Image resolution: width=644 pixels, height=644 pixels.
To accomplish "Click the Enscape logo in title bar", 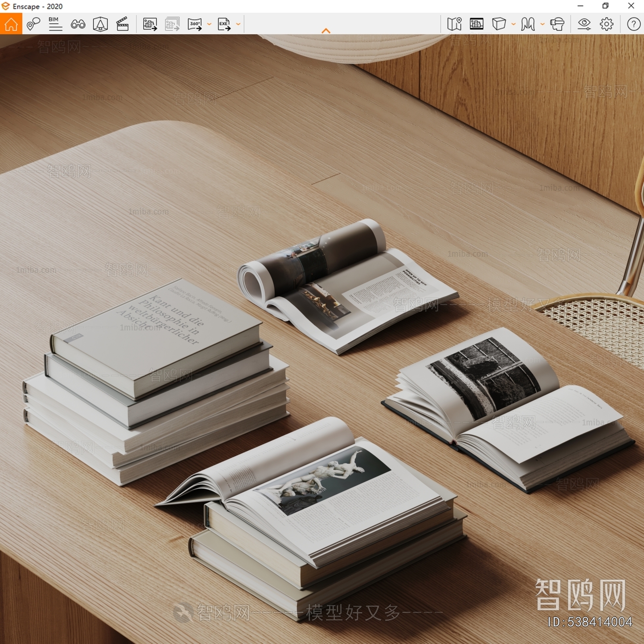I will tap(6, 6).
